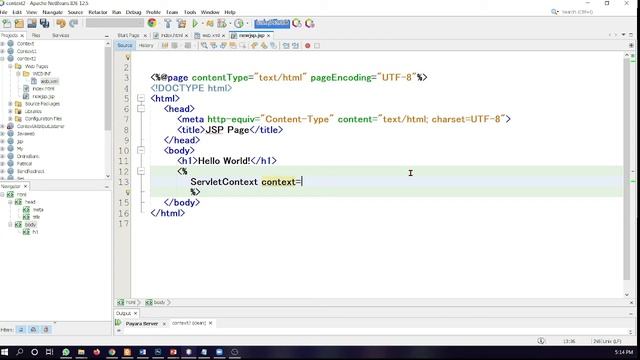Viewport: 640px width, 360px height.
Task: Click the editor vertical scrollbar
Action: tap(627, 169)
